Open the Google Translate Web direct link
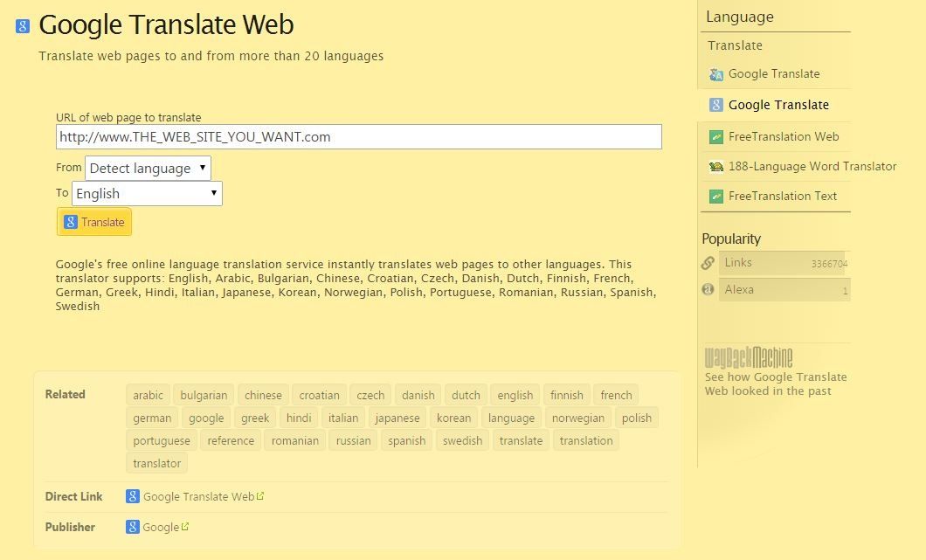Screen dimensions: 926x560 (198, 497)
